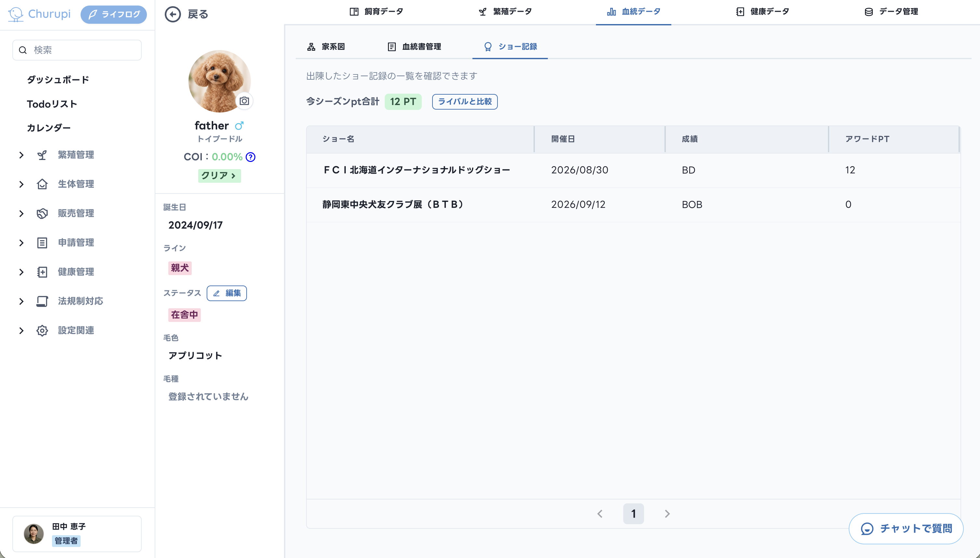Open Todoリスト in the sidebar

52,104
